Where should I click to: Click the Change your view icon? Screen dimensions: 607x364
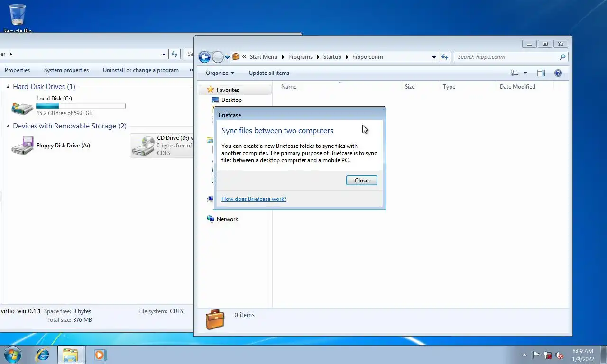pos(515,73)
